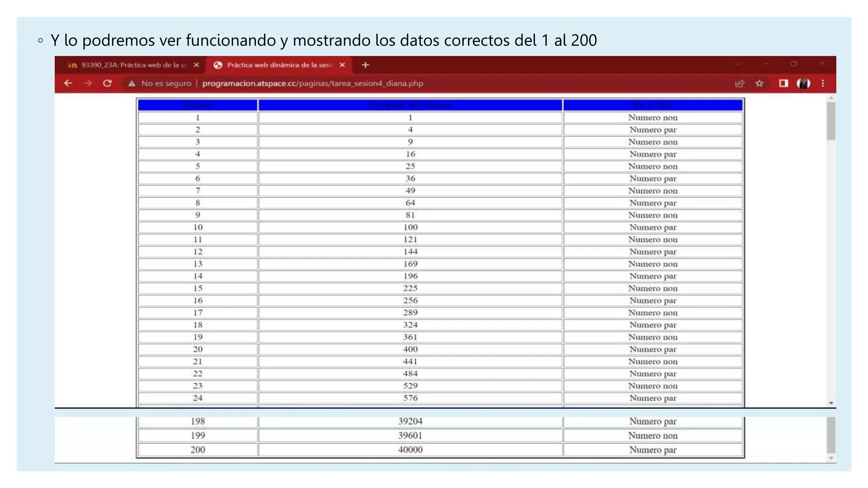Viewport: 868px width, 488px height.
Task: Open the tab search chevron
Action: point(738,64)
